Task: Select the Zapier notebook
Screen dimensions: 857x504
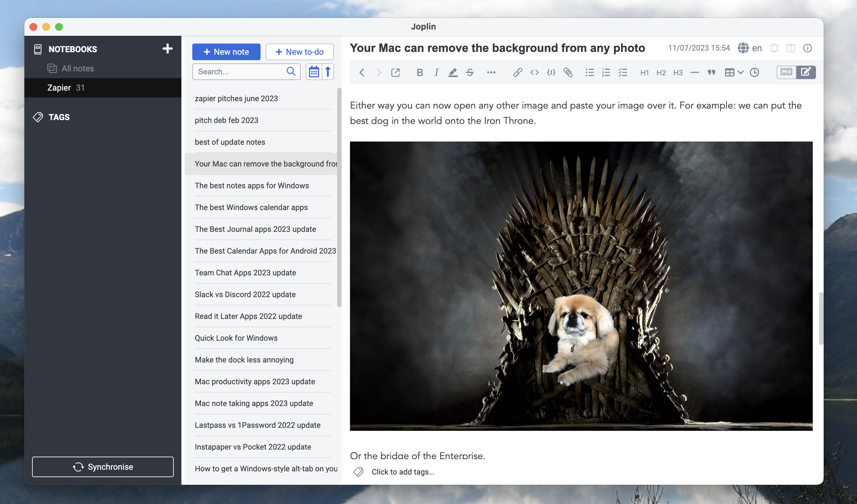Action: 58,87
